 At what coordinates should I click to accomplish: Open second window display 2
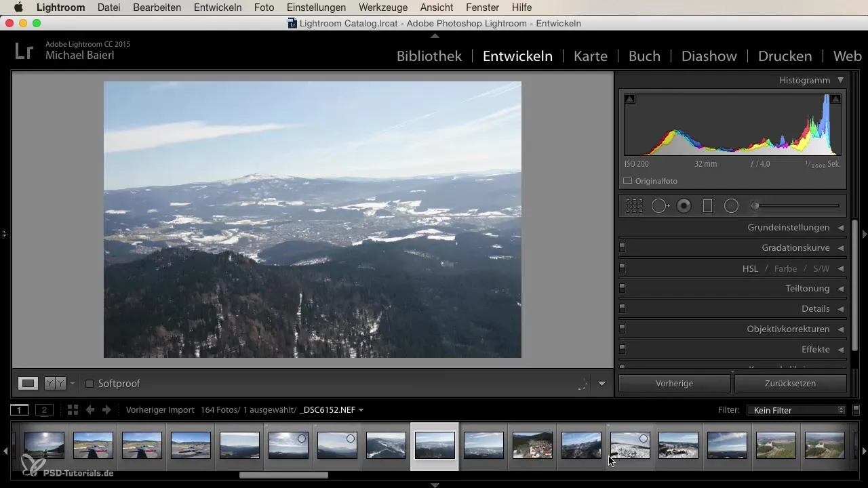click(x=44, y=410)
